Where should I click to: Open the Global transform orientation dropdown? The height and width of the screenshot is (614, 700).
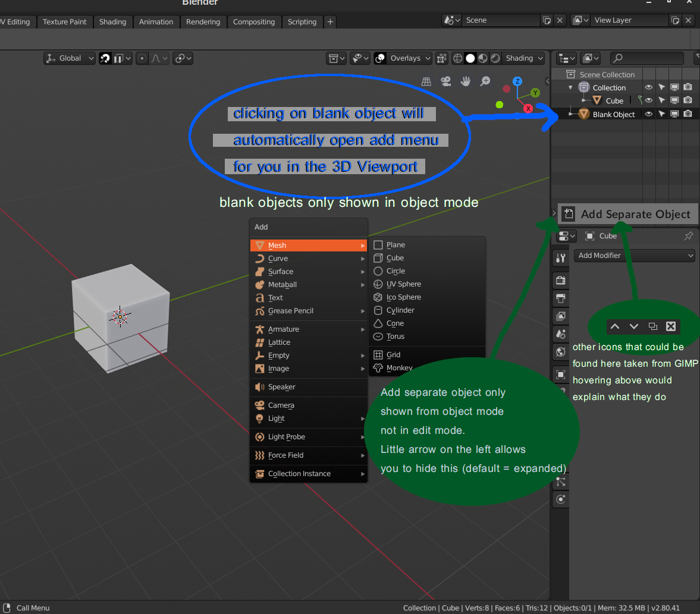[70, 58]
